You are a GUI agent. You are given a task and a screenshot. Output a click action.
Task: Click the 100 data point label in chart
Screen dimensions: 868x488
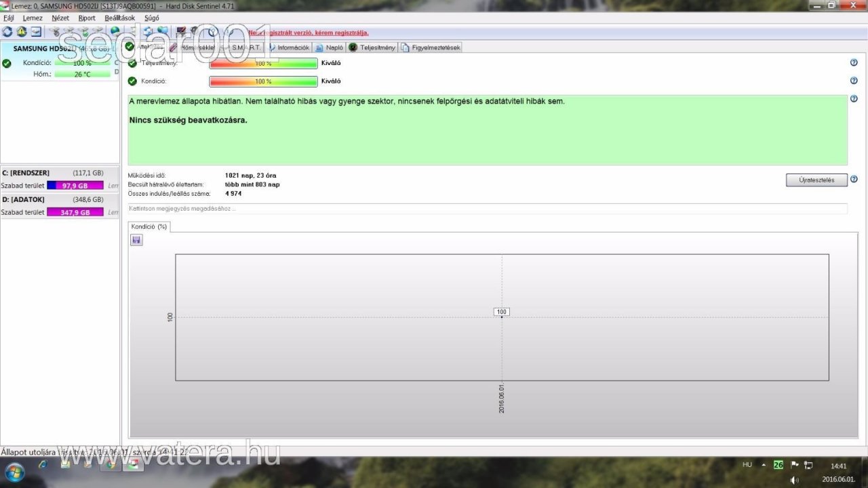[501, 312]
